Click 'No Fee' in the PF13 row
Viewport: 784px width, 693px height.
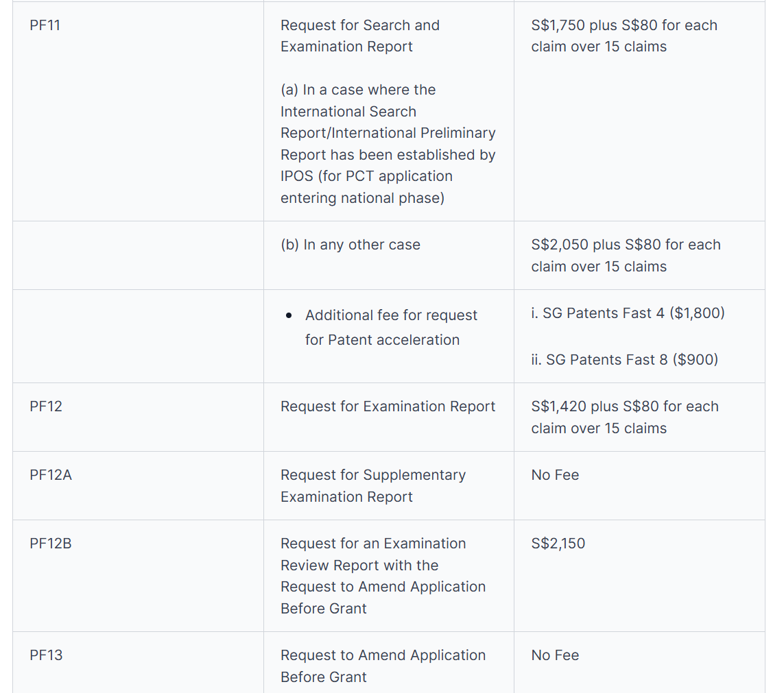point(555,655)
